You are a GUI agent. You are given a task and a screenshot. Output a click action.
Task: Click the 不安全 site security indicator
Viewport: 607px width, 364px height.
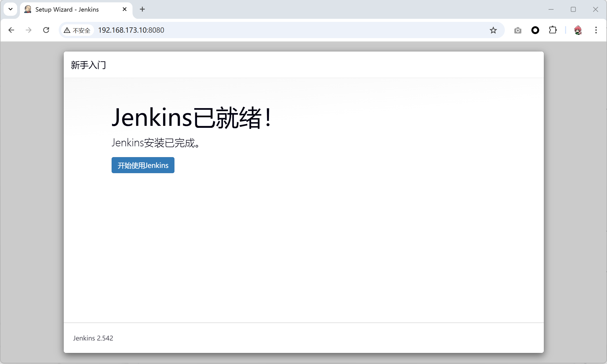pos(77,30)
